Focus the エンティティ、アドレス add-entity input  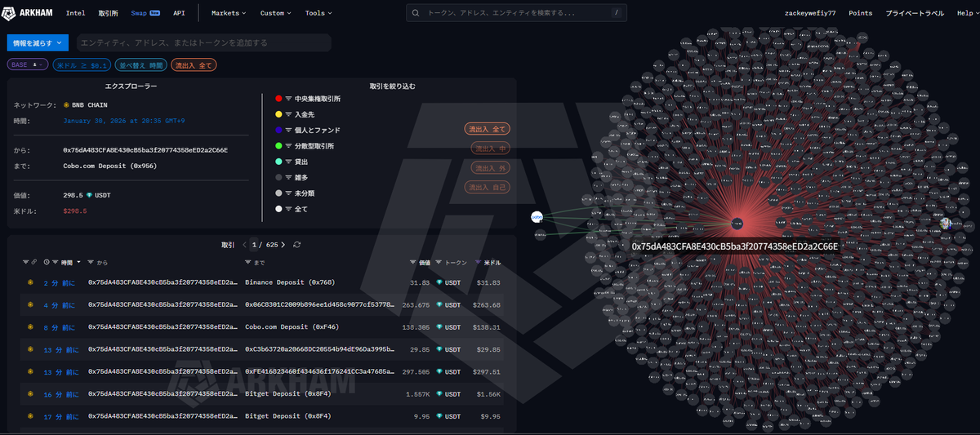[203, 42]
